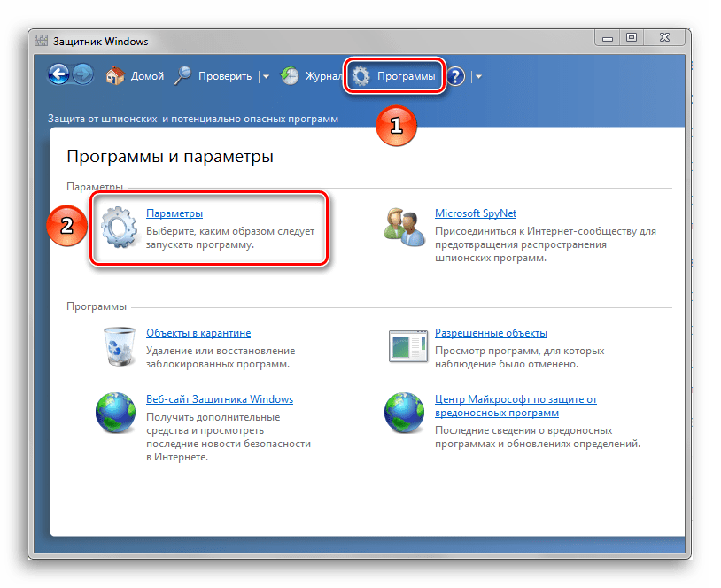Open the Программы toolbar item
Image resolution: width=721 pixels, height=588 pixels.
pos(406,76)
